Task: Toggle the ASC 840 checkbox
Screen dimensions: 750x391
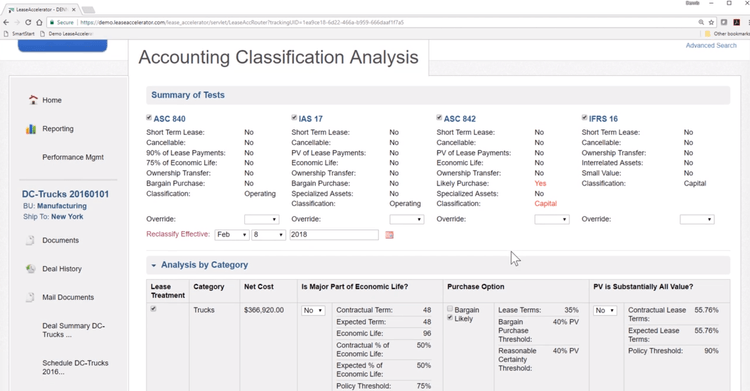Action: tap(149, 117)
